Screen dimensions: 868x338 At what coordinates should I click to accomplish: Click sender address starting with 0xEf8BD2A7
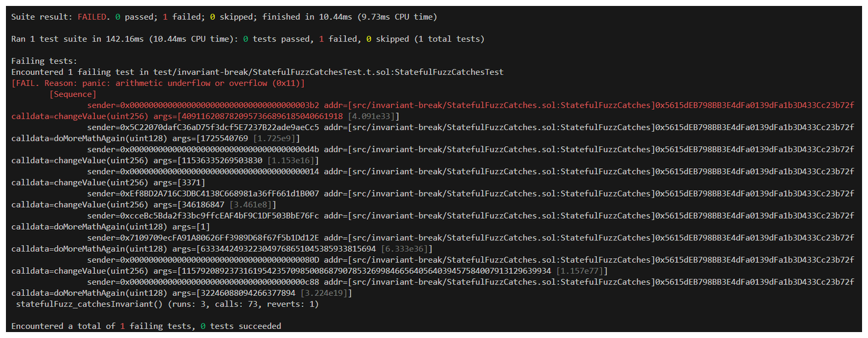click(x=203, y=194)
